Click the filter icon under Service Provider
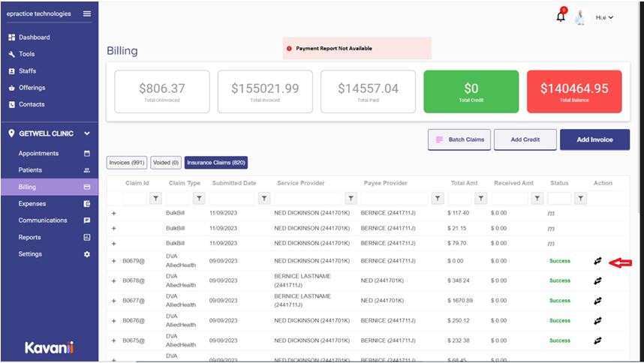The image size is (644, 363). [351, 199]
